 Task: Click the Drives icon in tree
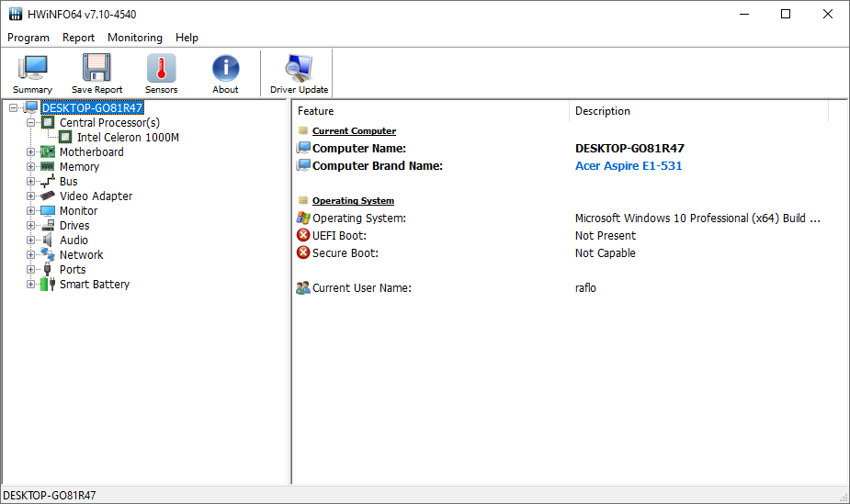(48, 225)
